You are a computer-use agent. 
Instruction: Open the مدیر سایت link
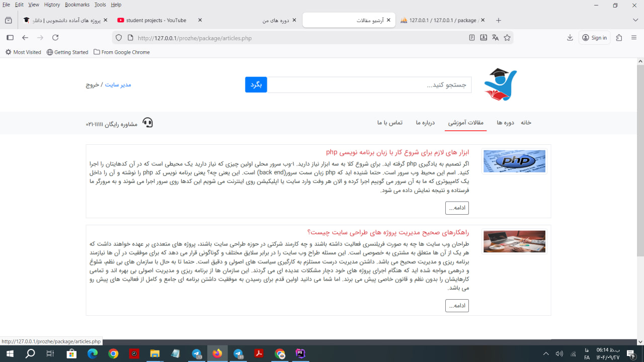pos(118,84)
